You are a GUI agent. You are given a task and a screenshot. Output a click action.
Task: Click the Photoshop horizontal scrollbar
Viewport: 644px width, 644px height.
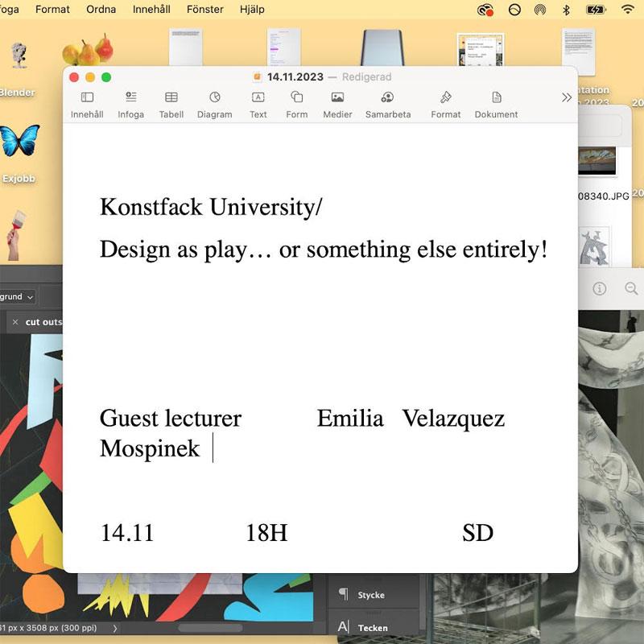(209, 628)
